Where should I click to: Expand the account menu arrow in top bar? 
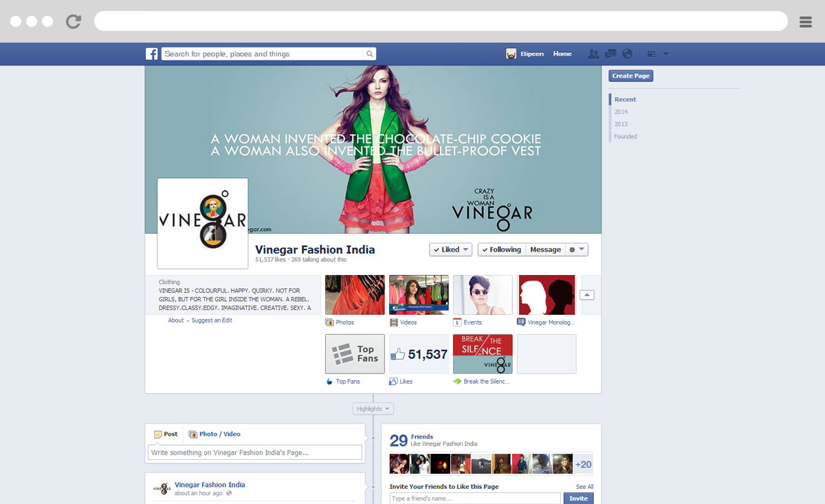[x=665, y=54]
